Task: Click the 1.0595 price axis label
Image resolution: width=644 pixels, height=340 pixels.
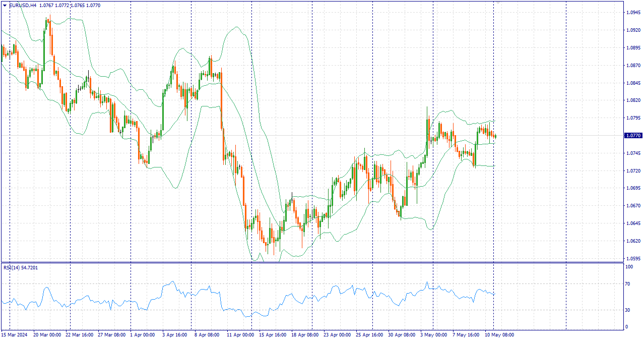Action: point(633,259)
